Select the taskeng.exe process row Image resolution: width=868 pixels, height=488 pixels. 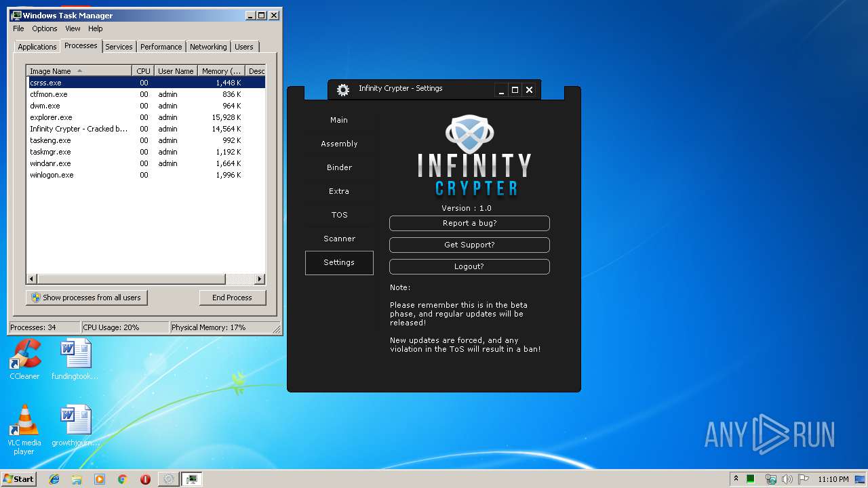point(146,140)
